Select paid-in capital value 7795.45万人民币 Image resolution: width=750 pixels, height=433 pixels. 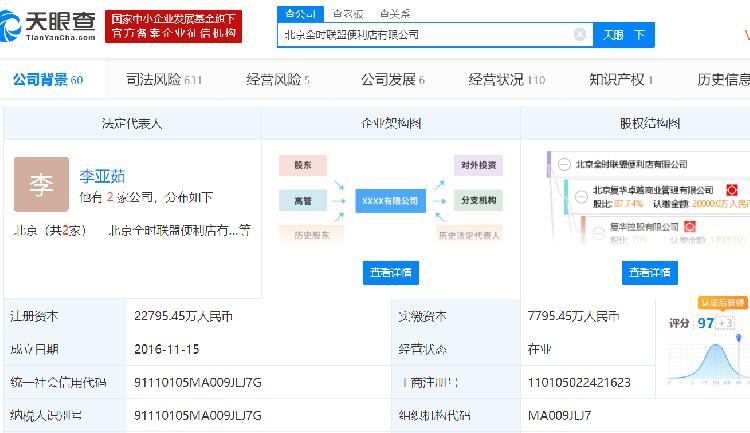coord(573,316)
